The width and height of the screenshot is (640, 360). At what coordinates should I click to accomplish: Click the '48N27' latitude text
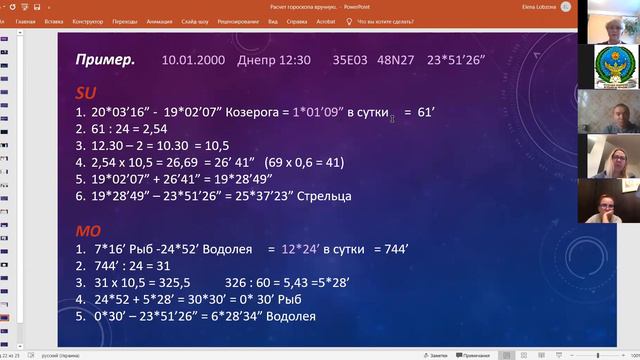pos(396,60)
